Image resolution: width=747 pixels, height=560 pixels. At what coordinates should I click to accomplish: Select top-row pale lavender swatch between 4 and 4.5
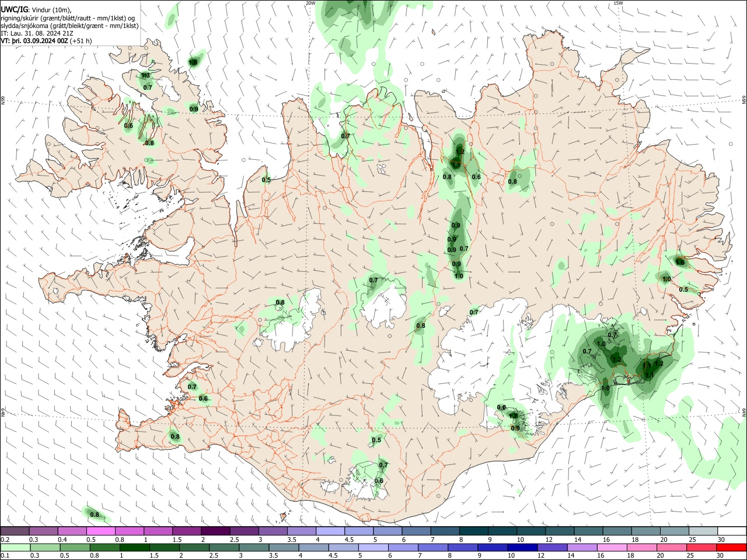click(330, 531)
